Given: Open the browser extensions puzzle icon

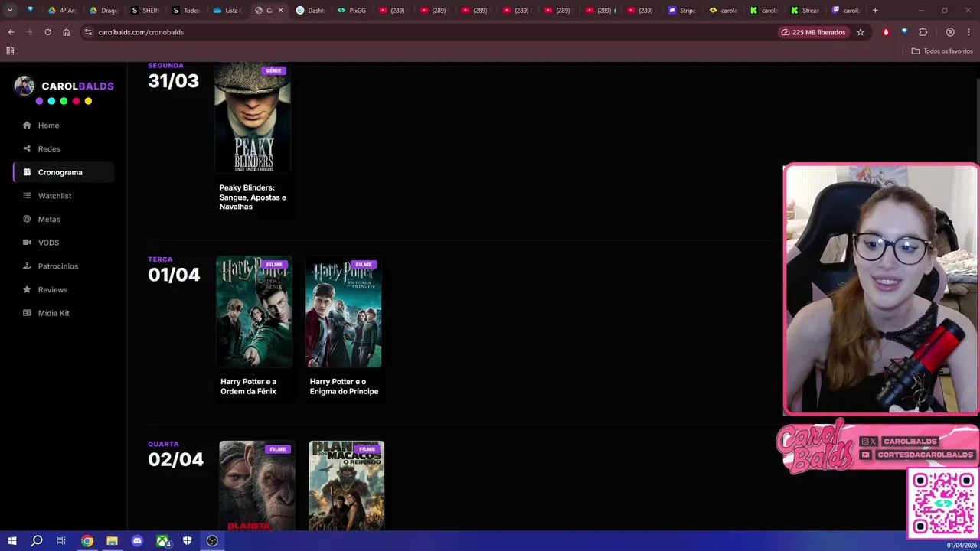Looking at the screenshot, I should click(x=923, y=32).
